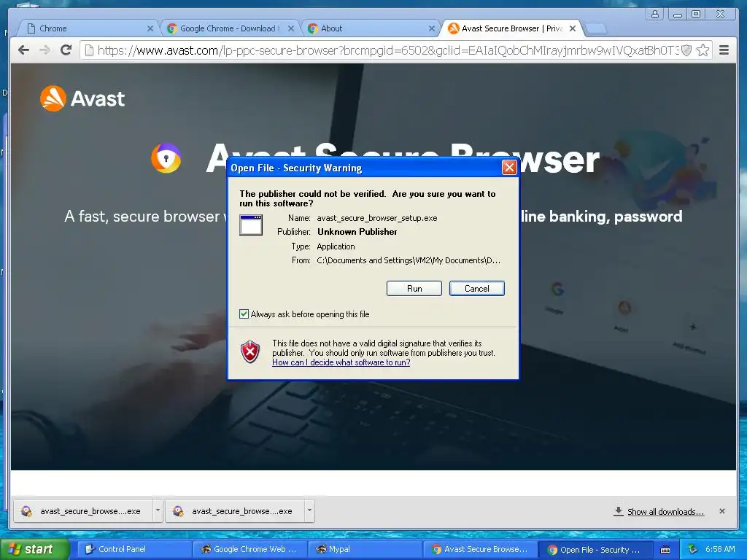Toggle Always ask before opening this file
Image resolution: width=747 pixels, height=560 pixels.
[x=244, y=314]
